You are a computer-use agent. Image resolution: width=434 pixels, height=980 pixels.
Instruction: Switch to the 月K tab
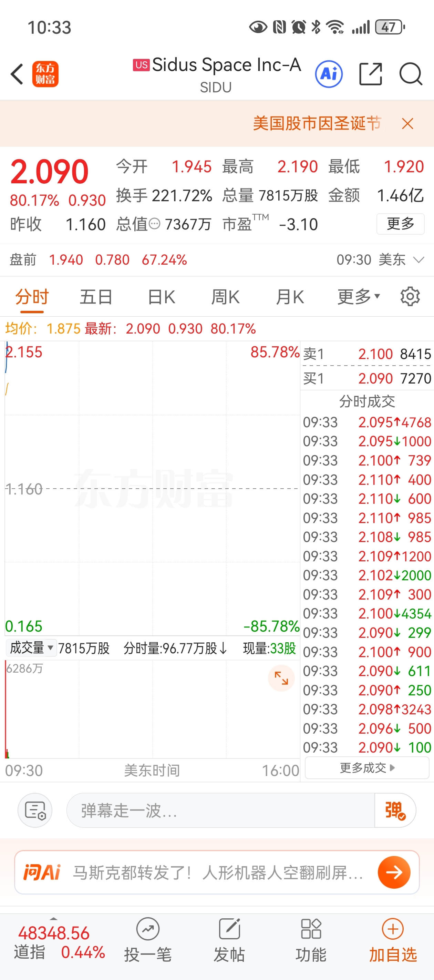click(x=290, y=297)
